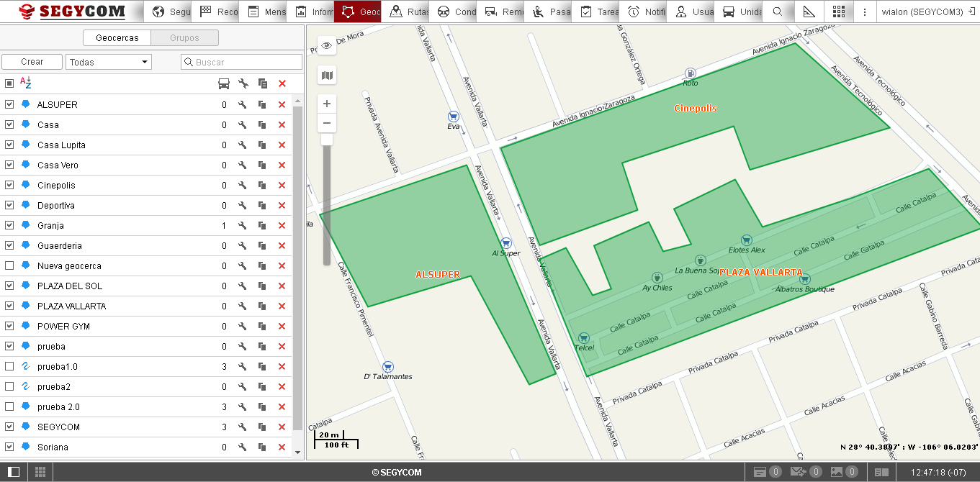Image resolution: width=980 pixels, height=482 pixels.
Task: Uncheck the PLAZA VALLARTA checkbox
Action: click(9, 306)
